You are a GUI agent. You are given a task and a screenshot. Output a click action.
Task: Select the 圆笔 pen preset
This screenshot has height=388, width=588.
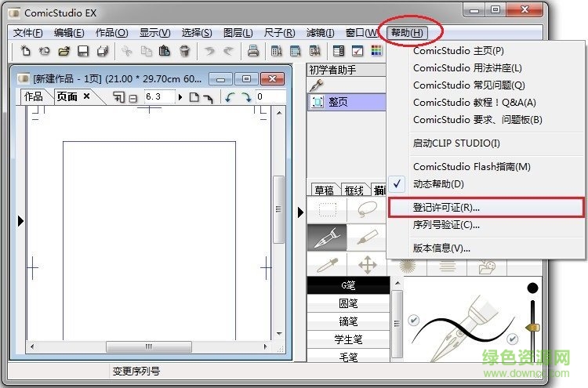(348, 303)
